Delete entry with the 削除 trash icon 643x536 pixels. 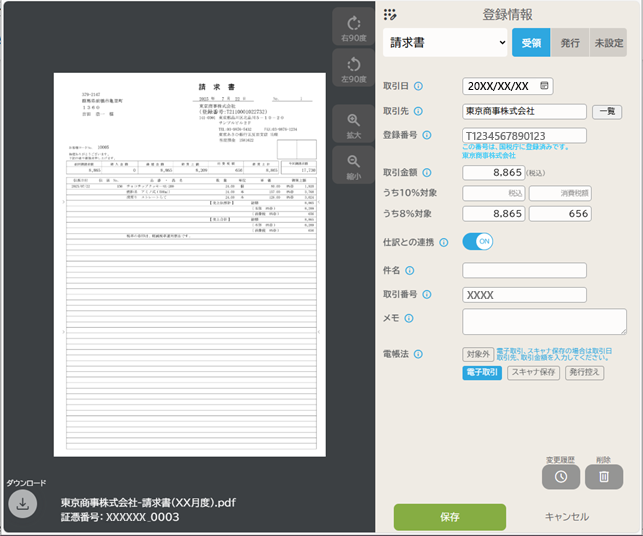point(604,477)
